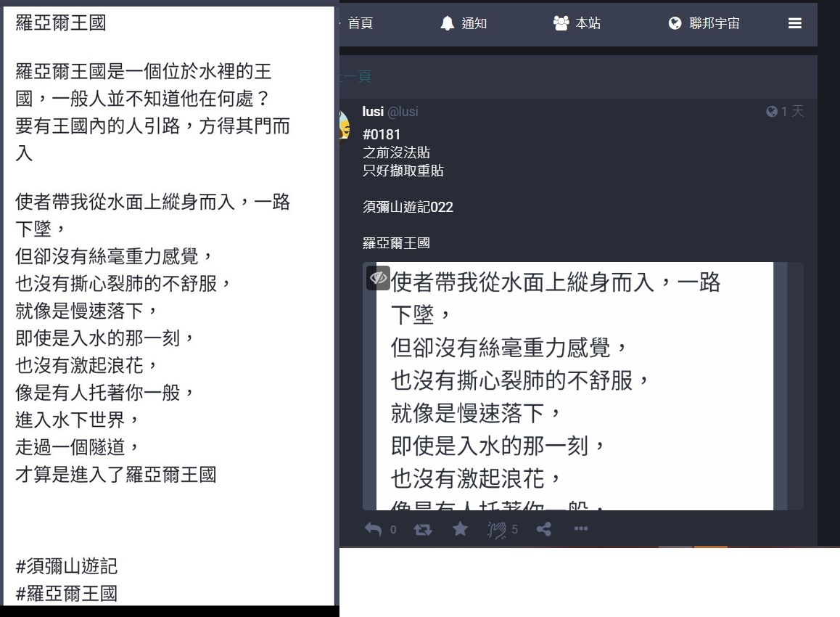Click the notification bell icon
Image resolution: width=840 pixels, height=617 pixels.
coord(448,23)
